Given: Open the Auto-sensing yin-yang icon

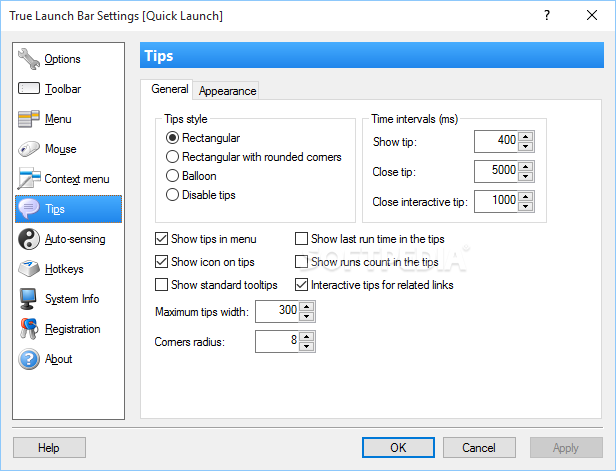Looking at the screenshot, I should tap(29, 239).
